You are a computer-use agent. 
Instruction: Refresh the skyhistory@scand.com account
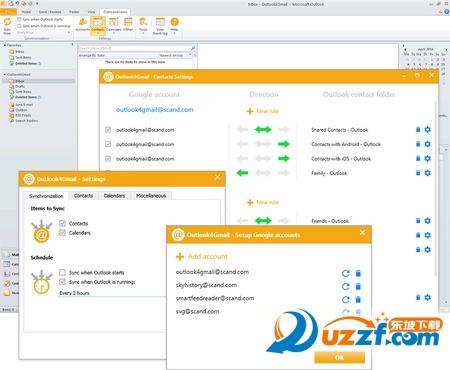[x=346, y=286]
